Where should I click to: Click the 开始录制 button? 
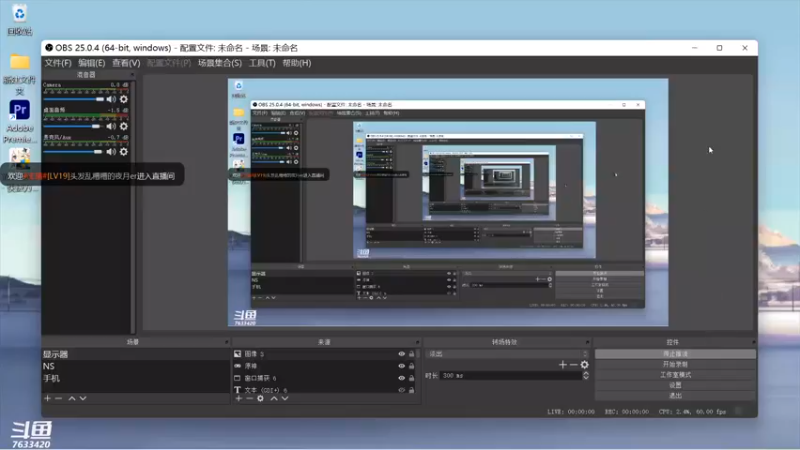(x=675, y=364)
